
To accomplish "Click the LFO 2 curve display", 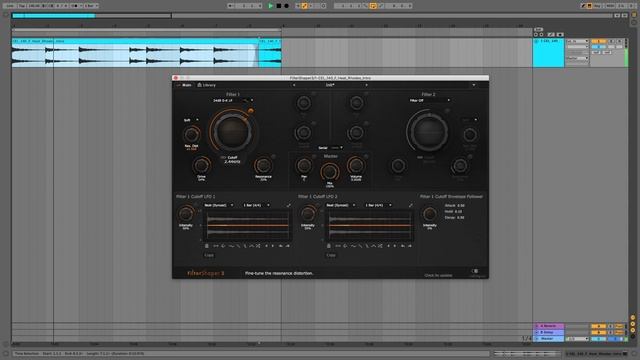I will point(369,225).
